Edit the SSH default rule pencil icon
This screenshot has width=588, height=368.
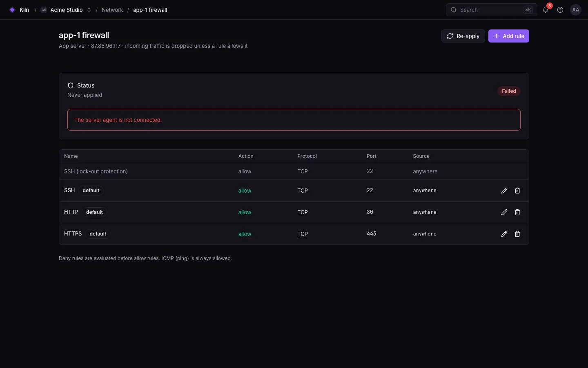point(504,191)
